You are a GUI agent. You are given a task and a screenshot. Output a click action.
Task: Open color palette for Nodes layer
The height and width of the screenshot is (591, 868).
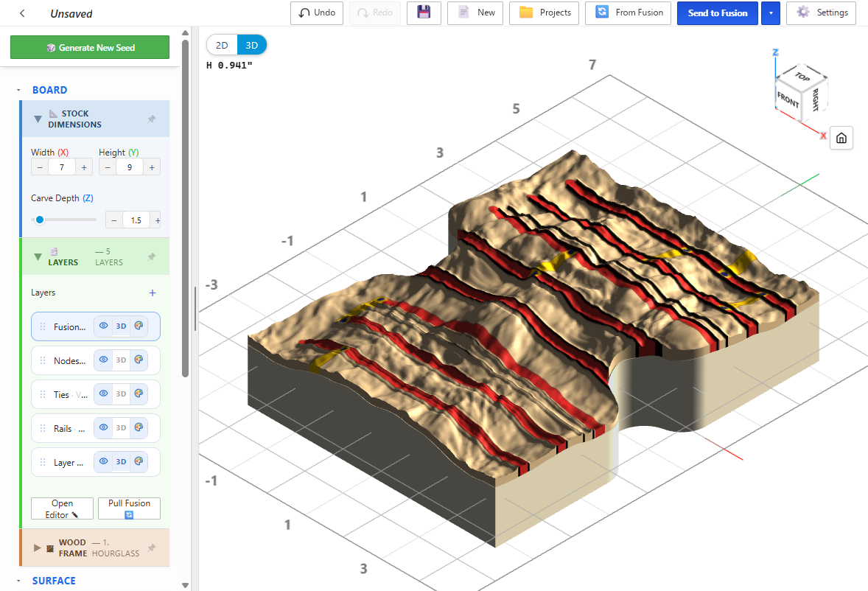[x=139, y=360]
